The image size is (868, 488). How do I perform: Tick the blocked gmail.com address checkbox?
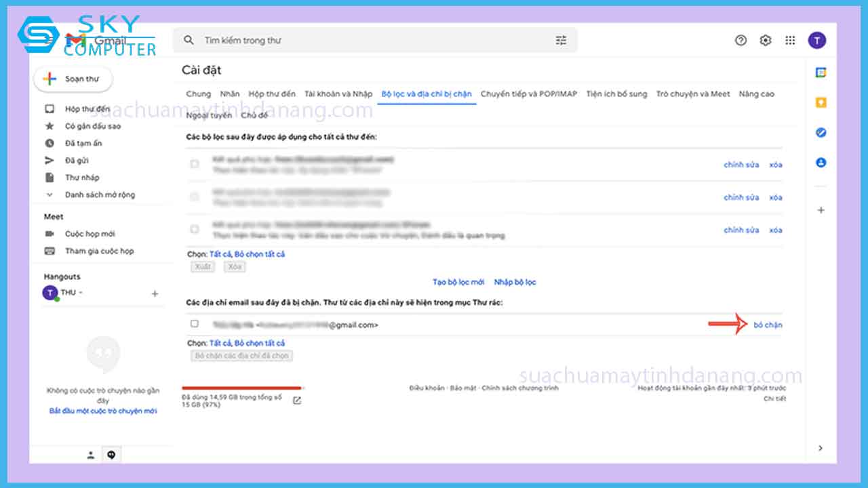pos(195,324)
